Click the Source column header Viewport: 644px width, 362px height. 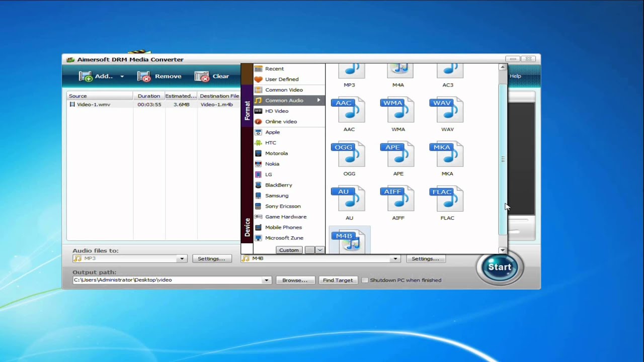pyautogui.click(x=100, y=96)
